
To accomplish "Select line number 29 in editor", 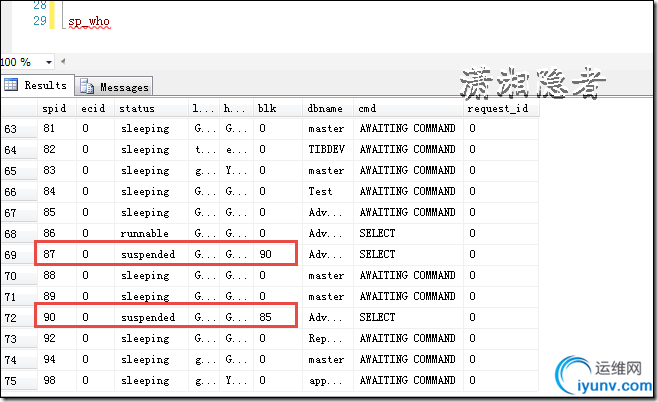I will coord(40,21).
